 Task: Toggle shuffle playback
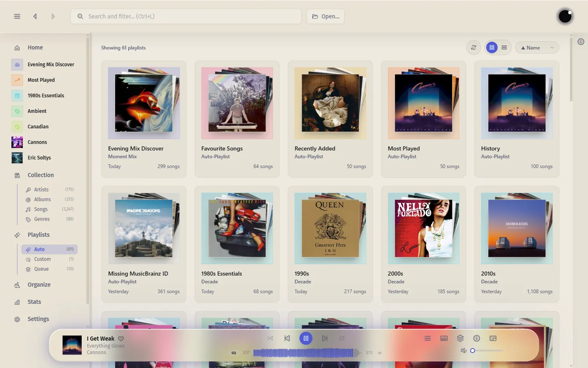coord(270,339)
